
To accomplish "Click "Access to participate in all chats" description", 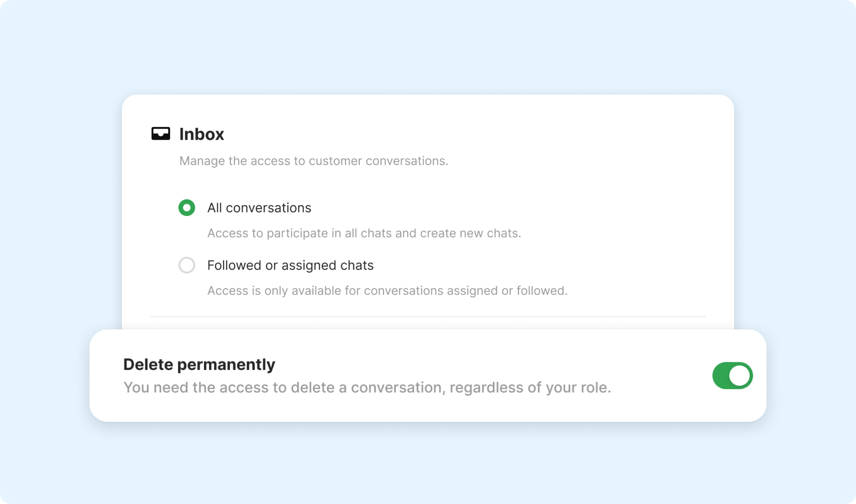I will [364, 233].
